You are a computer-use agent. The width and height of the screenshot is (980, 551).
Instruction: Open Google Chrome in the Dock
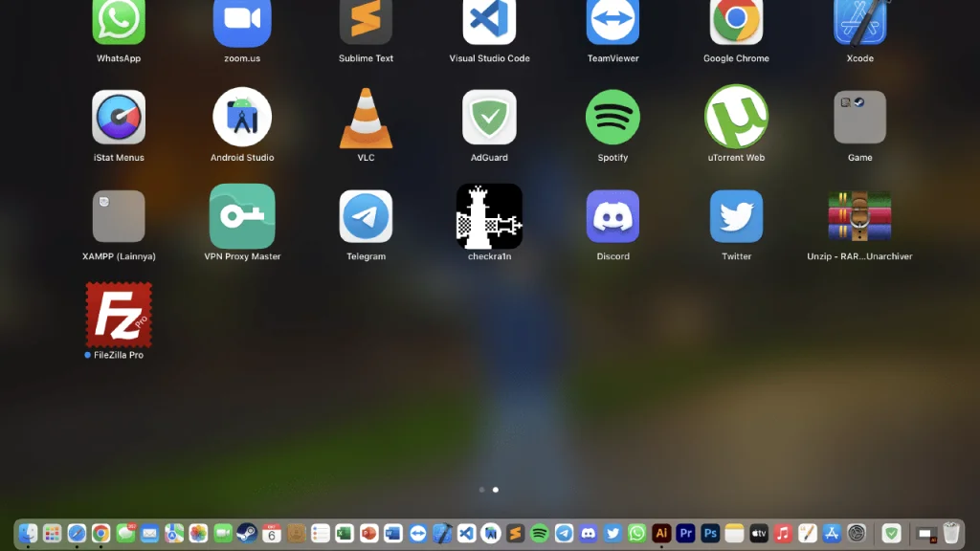click(100, 534)
